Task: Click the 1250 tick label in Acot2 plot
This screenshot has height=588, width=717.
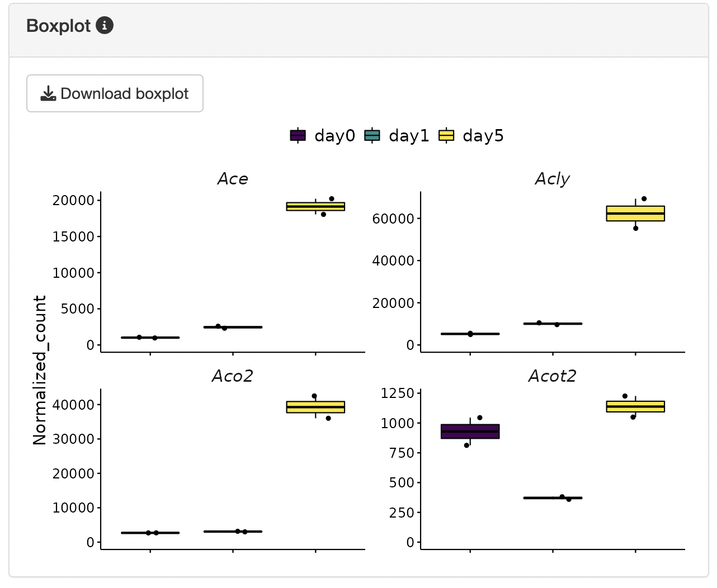Action: [x=398, y=393]
